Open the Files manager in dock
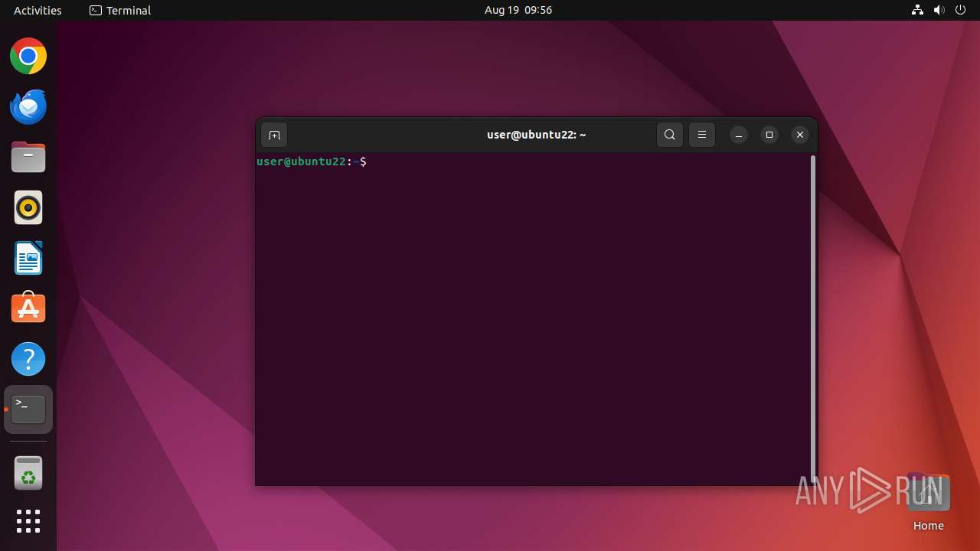 pos(28,158)
